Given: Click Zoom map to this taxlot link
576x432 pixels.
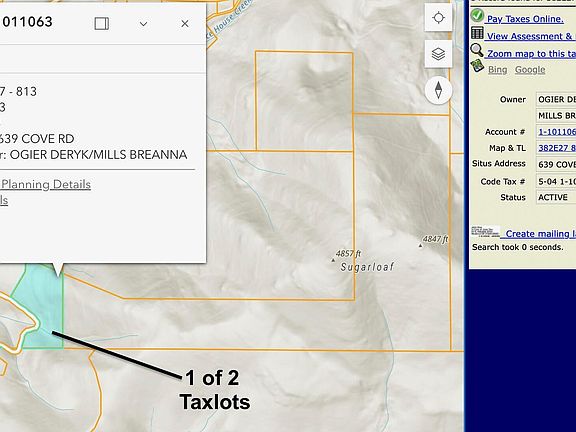Looking at the screenshot, I should coord(531,54).
